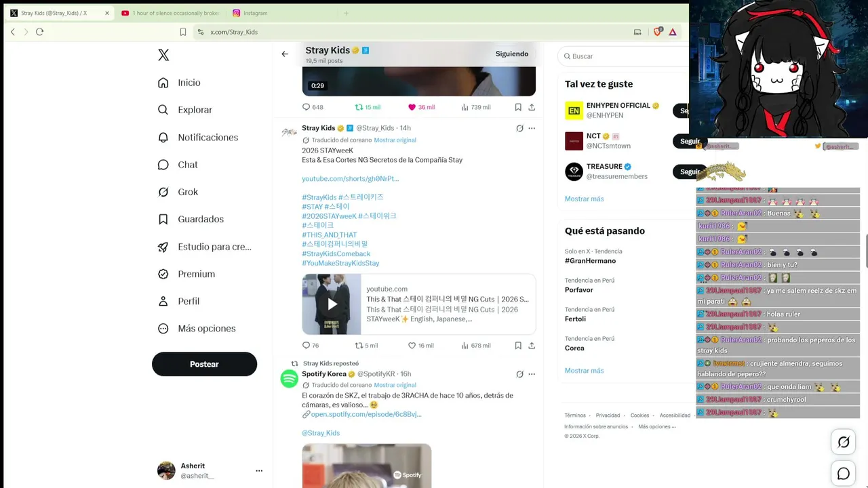
Task: Open the Corea trend in Perú
Action: tap(574, 348)
